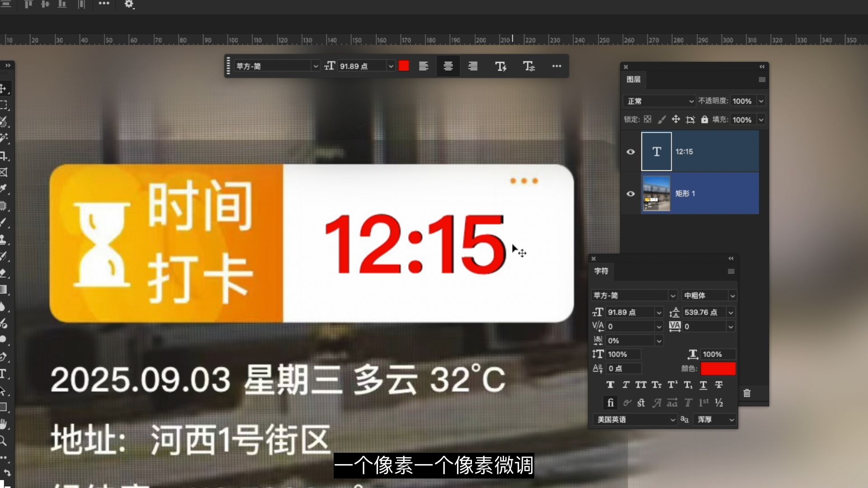868x488 pixels.
Task: Hide the 矩形 1 layer
Action: coord(631,194)
